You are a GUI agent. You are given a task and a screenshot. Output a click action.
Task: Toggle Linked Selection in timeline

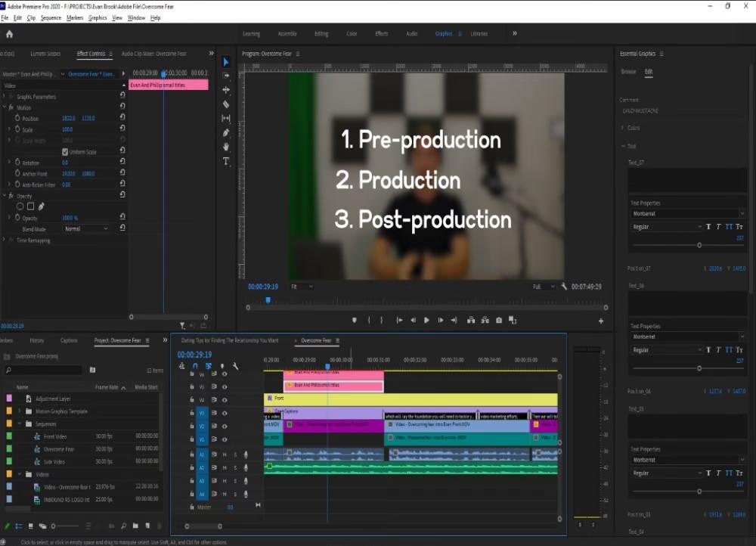click(x=209, y=366)
